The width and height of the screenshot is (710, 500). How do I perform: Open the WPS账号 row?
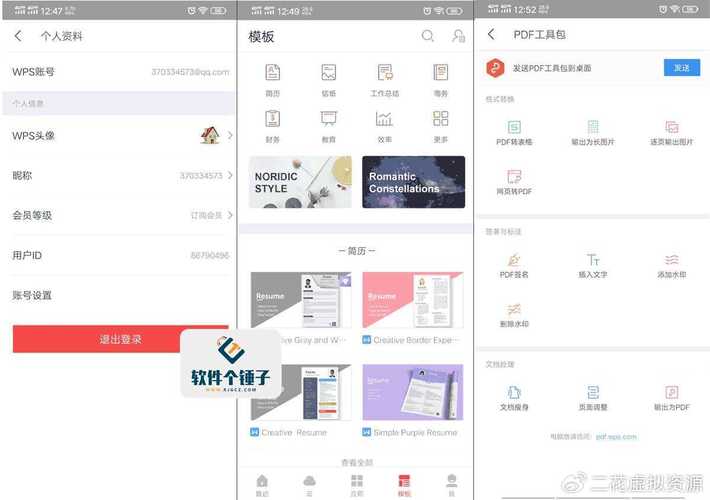click(x=120, y=72)
